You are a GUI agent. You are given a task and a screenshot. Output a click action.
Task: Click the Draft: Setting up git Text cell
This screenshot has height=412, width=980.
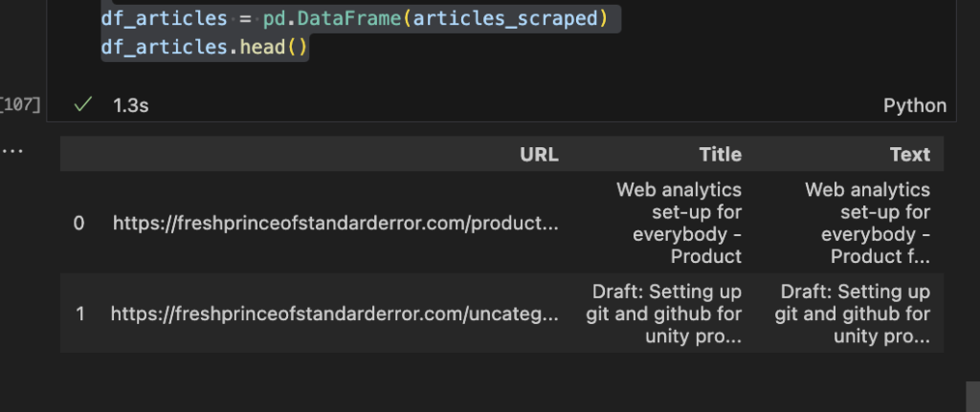[x=853, y=314]
